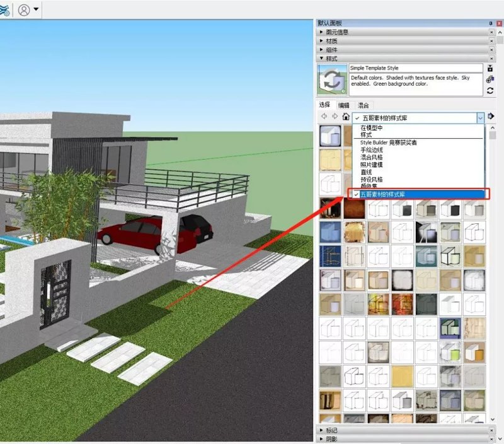Viewport: 504px width, 444px height.
Task: Close the 材质 panel with its x
Action: 491,41
